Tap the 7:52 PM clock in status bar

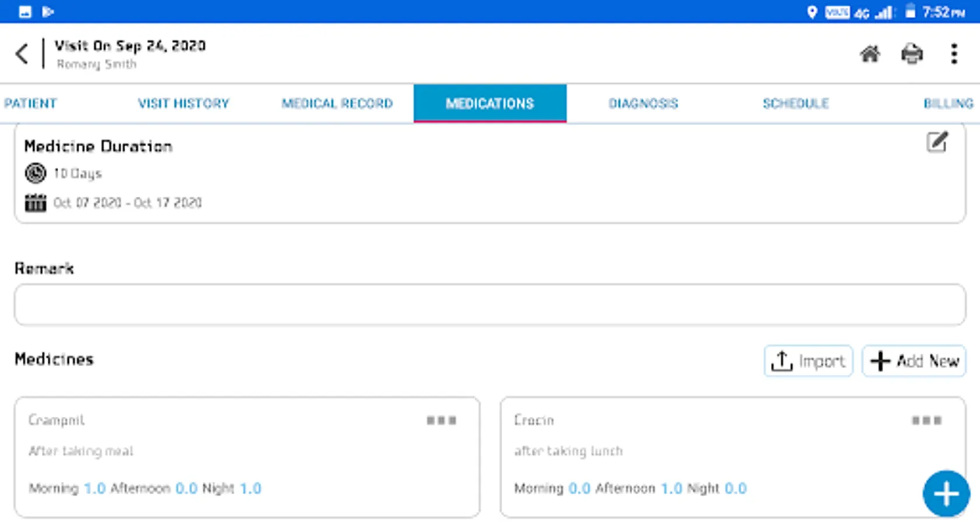(x=944, y=12)
